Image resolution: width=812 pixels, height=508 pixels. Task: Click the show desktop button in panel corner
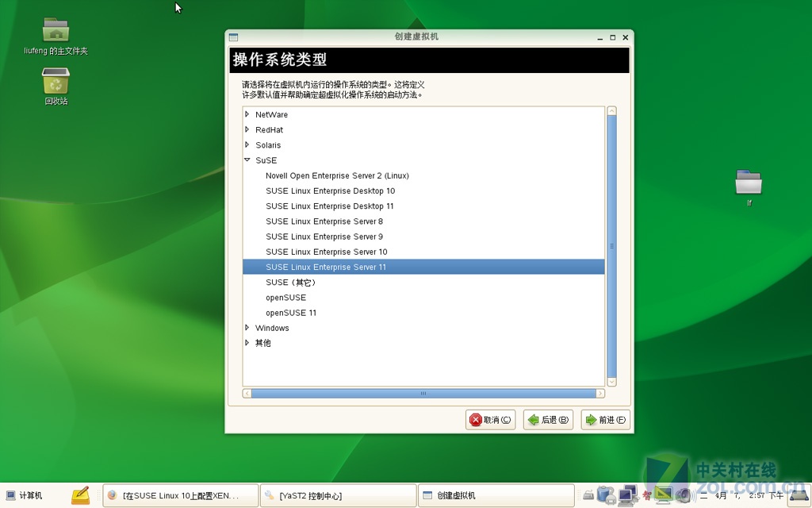tap(799, 495)
